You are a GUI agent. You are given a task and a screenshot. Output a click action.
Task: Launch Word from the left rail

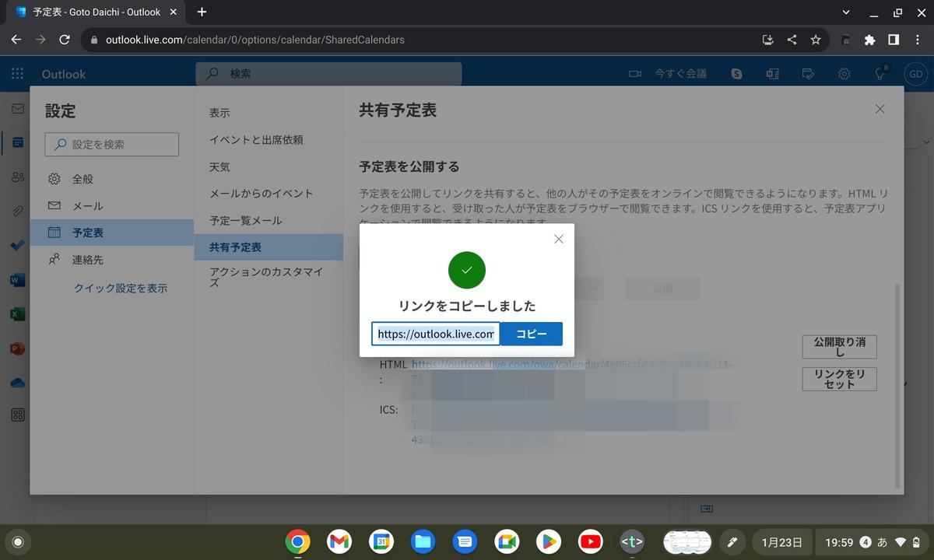tap(17, 280)
